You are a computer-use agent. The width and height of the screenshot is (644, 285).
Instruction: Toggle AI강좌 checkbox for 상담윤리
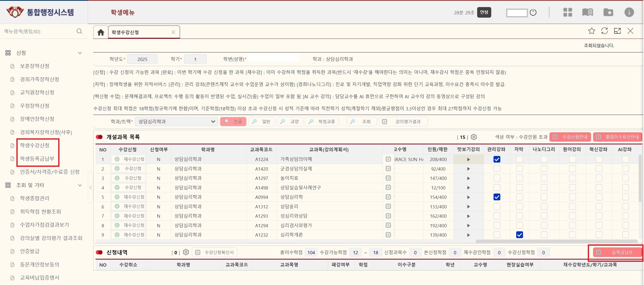click(x=625, y=206)
